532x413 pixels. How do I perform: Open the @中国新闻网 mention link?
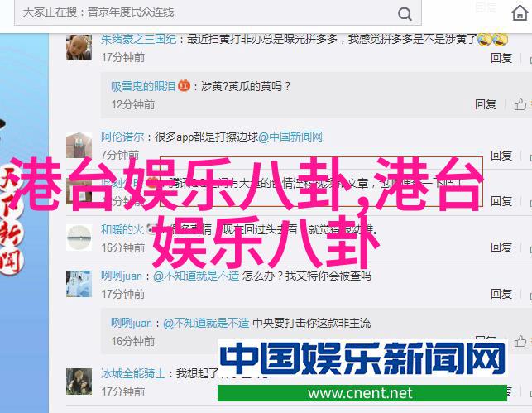point(290,137)
